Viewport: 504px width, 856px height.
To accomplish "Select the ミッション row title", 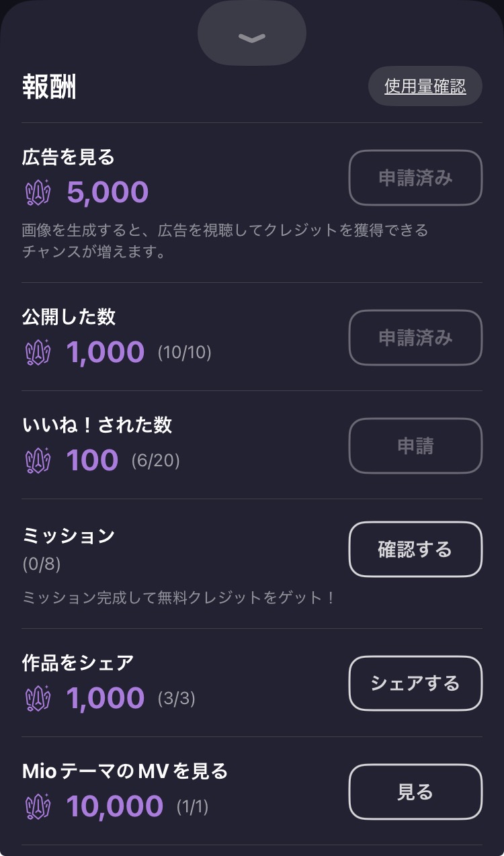I will 69,536.
